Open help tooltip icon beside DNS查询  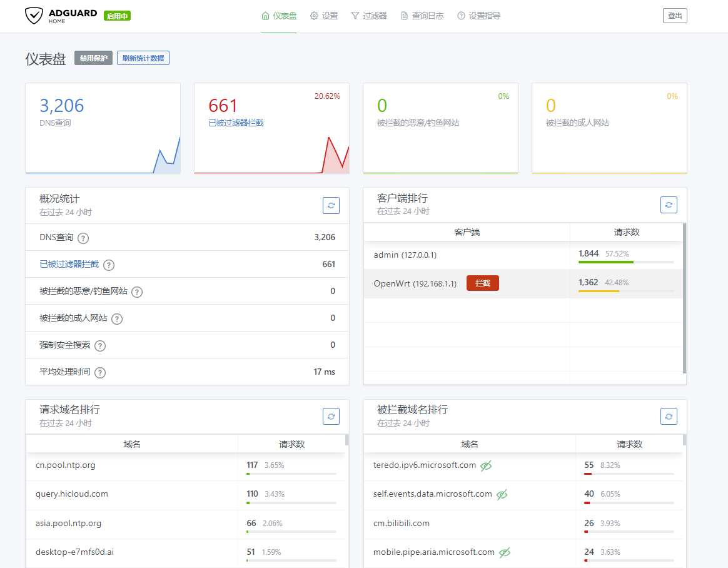(x=83, y=238)
